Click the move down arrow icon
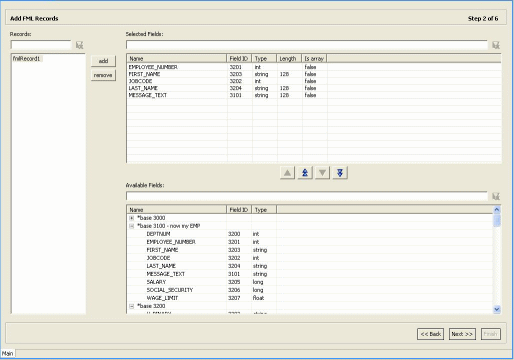514x360 pixels. [322, 173]
